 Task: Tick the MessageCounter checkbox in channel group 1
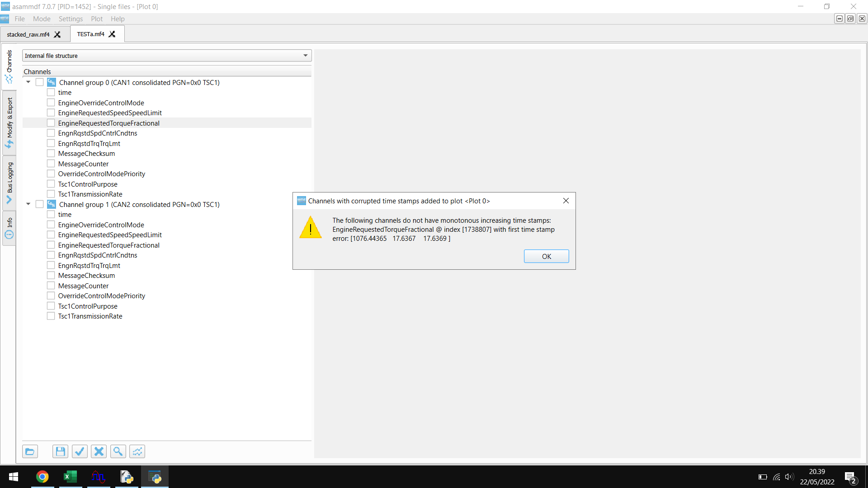point(51,286)
